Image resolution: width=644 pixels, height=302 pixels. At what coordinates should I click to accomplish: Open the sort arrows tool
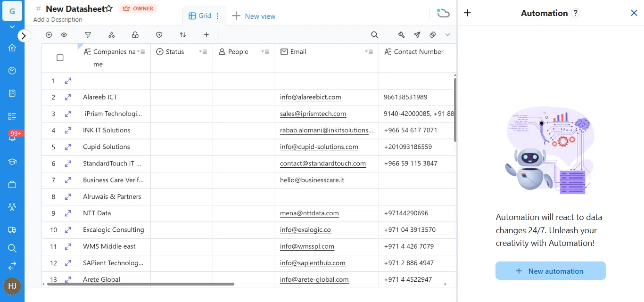click(x=182, y=35)
